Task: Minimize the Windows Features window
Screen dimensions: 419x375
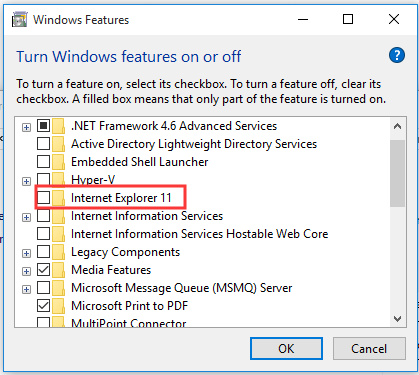Action: pos(303,19)
